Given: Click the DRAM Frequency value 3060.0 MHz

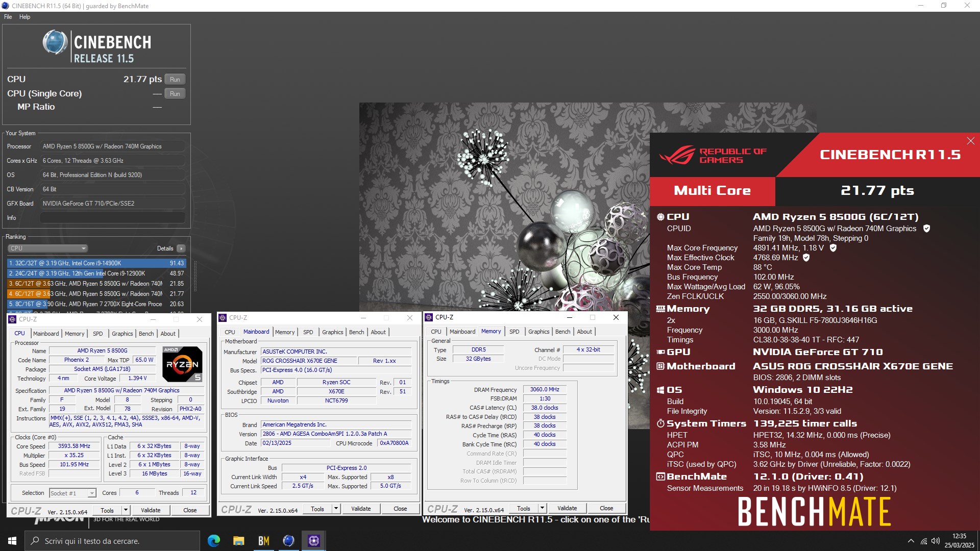Looking at the screenshot, I should (545, 389).
